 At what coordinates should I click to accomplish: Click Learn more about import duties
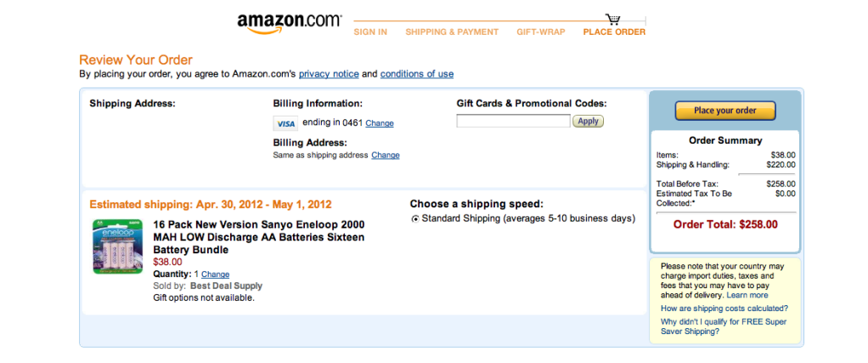pyautogui.click(x=747, y=295)
